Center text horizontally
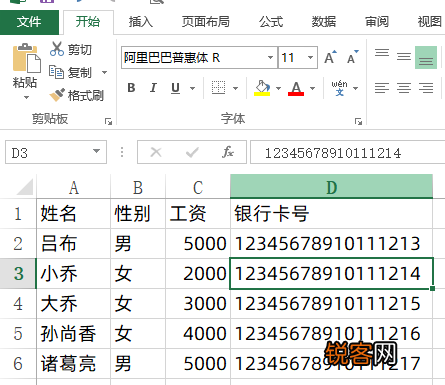Viewport: 445px width, 385px height. click(404, 88)
